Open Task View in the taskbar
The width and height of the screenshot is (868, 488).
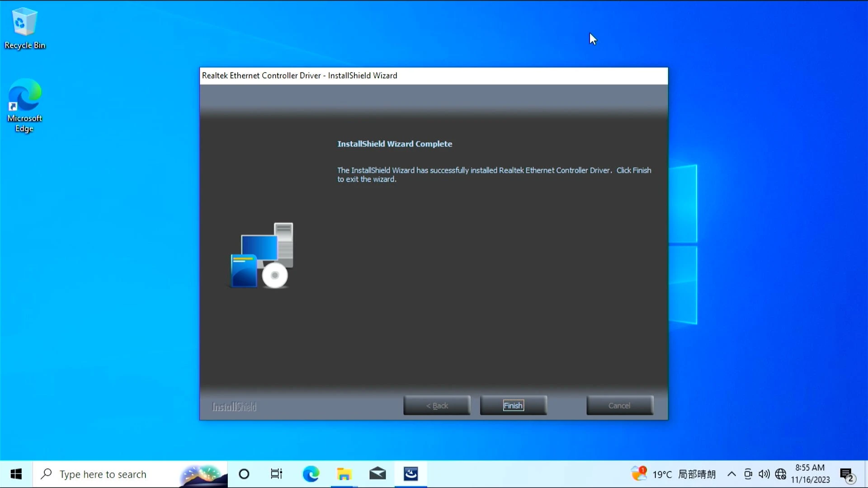click(x=276, y=474)
